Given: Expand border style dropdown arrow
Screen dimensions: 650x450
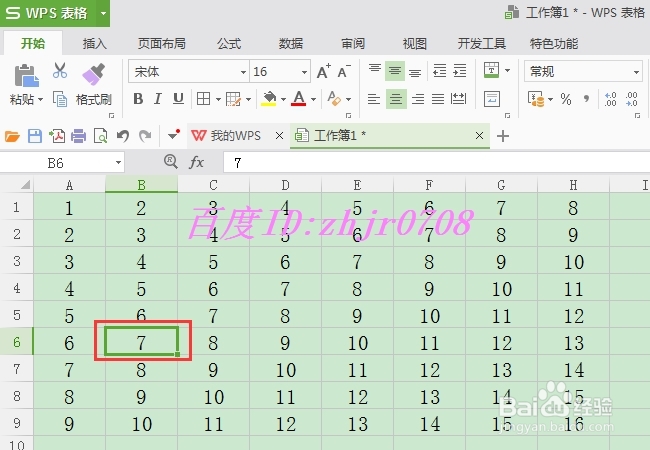Looking at the screenshot, I should pos(218,99).
